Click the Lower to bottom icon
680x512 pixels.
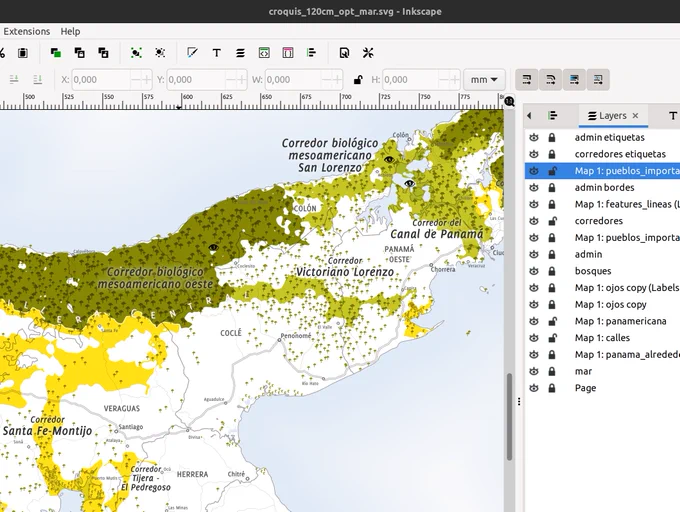click(38, 79)
